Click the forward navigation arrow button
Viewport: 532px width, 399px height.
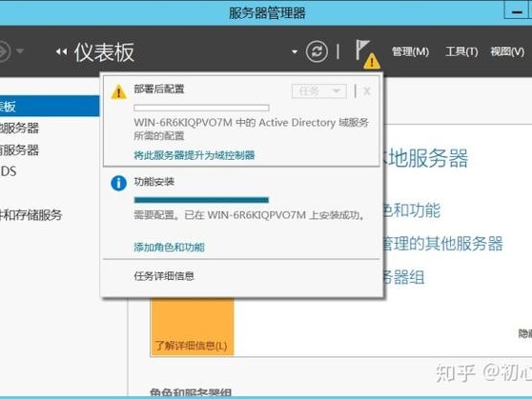tap(4, 51)
